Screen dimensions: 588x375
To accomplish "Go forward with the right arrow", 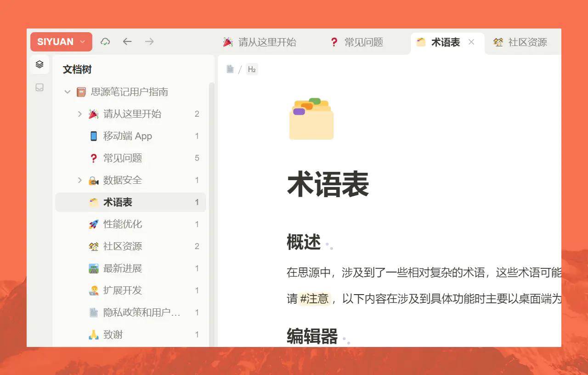I will pos(149,42).
